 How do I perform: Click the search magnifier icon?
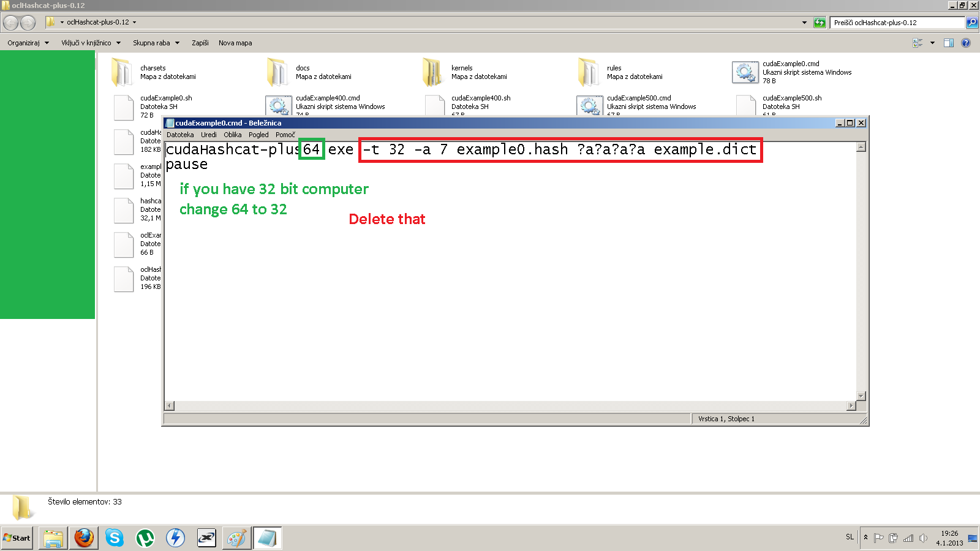point(972,23)
